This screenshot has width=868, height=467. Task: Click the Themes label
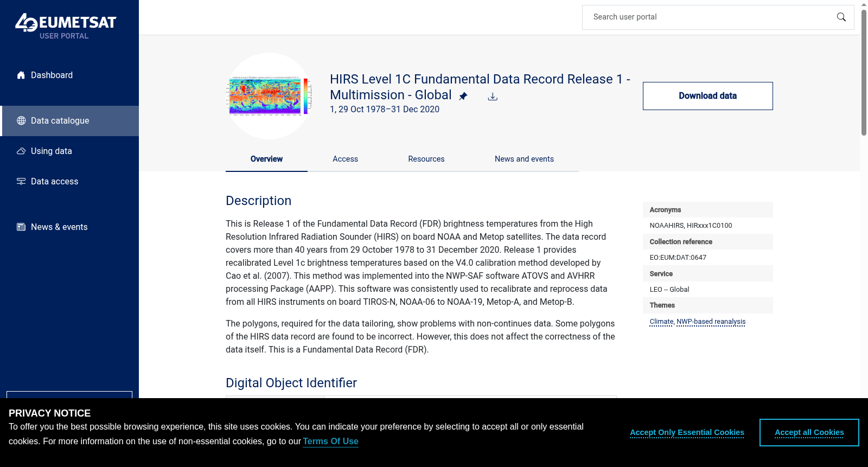click(x=662, y=305)
